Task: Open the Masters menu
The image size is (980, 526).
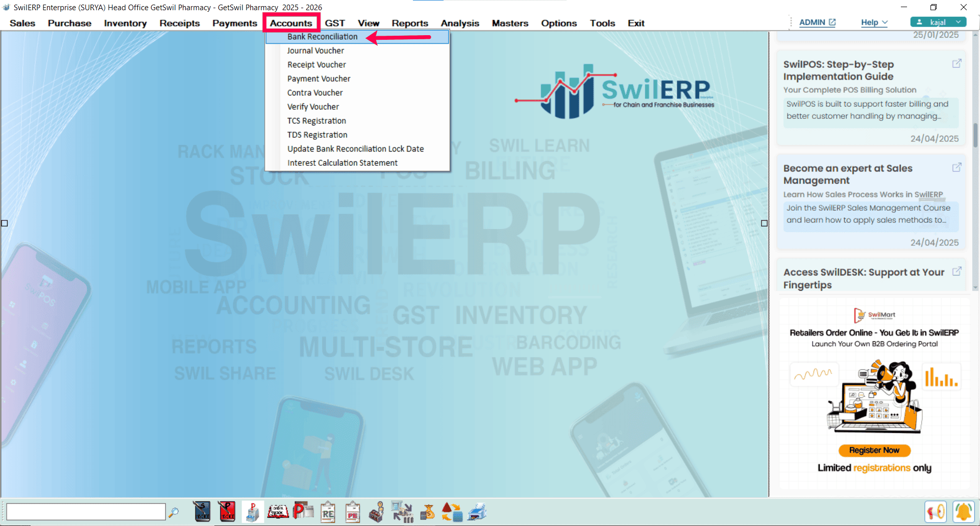Action: (x=510, y=23)
